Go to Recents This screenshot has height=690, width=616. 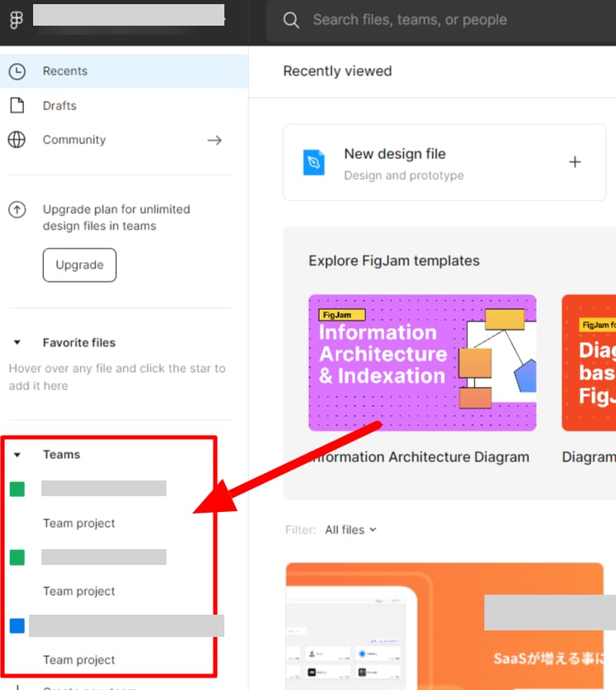tap(124, 71)
